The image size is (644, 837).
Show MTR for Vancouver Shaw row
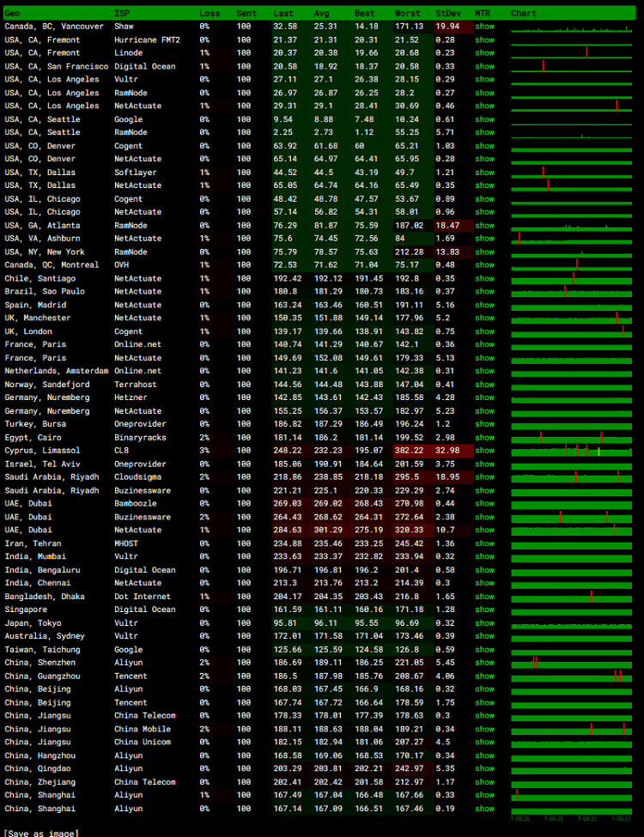pyautogui.click(x=484, y=26)
